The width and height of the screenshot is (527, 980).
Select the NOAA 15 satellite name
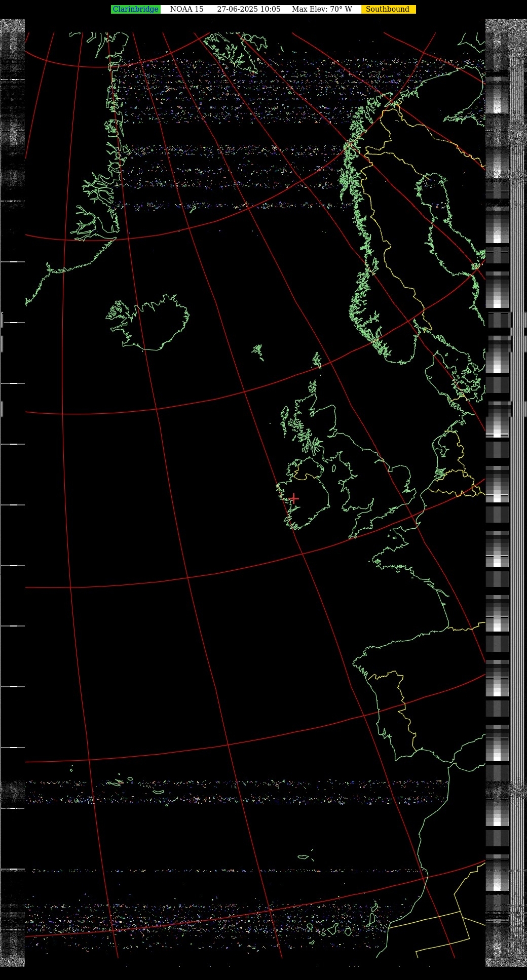coord(186,9)
